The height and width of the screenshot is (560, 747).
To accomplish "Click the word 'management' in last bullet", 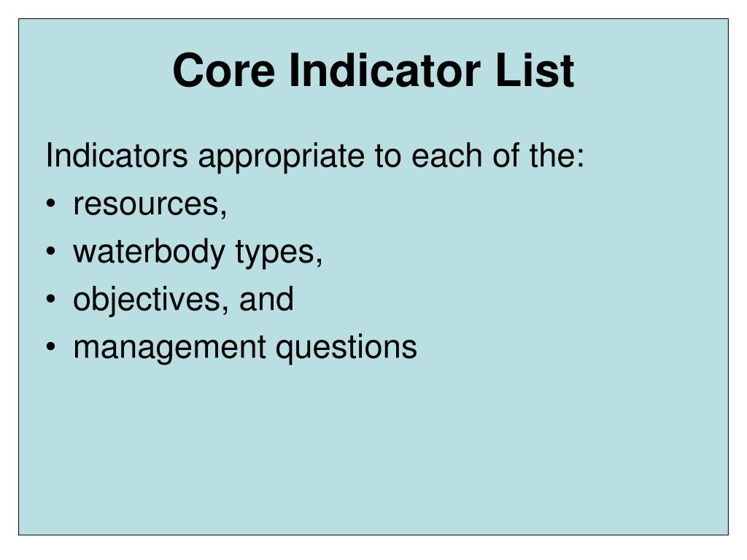I will click(x=169, y=348).
